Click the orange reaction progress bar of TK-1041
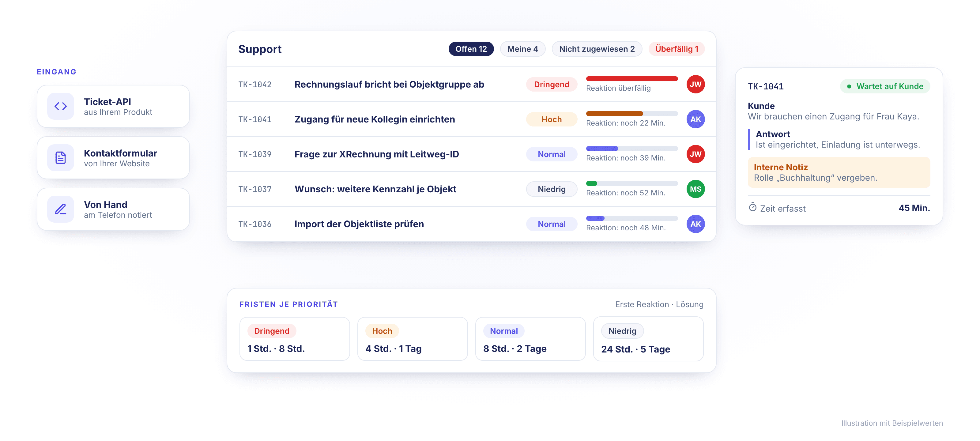 click(632, 113)
